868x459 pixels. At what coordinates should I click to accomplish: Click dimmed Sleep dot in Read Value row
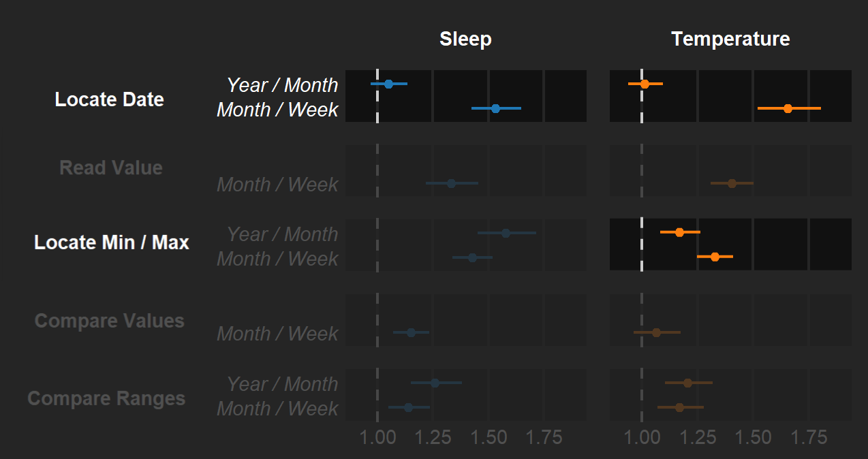[451, 183]
